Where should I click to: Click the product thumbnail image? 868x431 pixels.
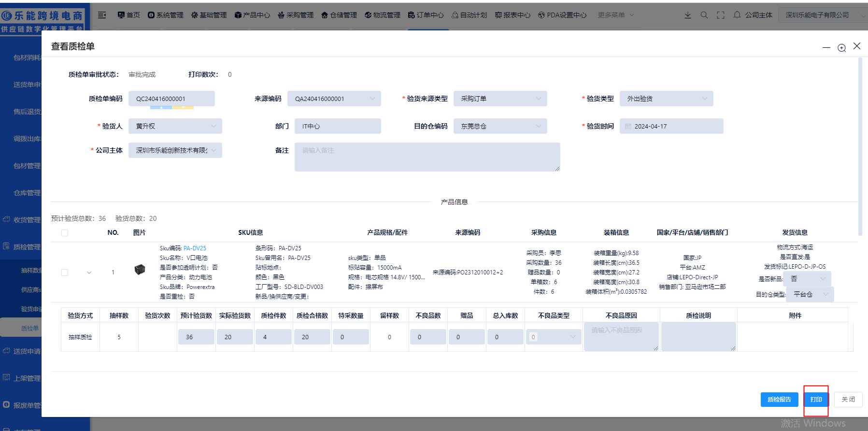pos(140,270)
